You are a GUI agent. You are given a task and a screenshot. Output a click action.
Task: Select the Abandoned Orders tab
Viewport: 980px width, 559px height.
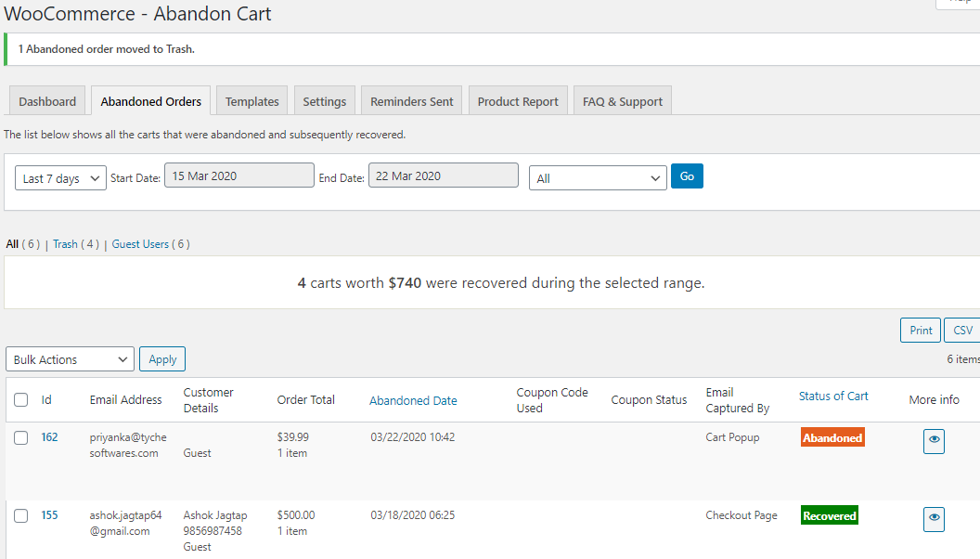(x=150, y=101)
